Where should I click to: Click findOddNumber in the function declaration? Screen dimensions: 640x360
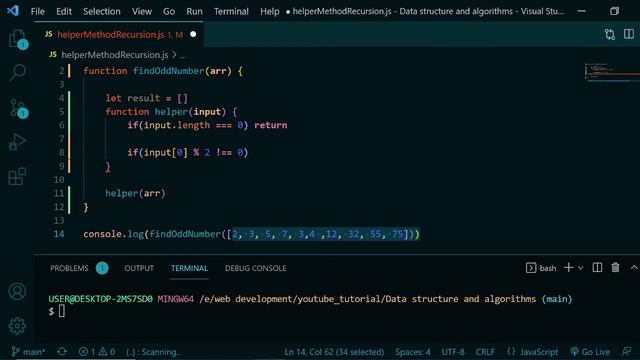coord(168,71)
